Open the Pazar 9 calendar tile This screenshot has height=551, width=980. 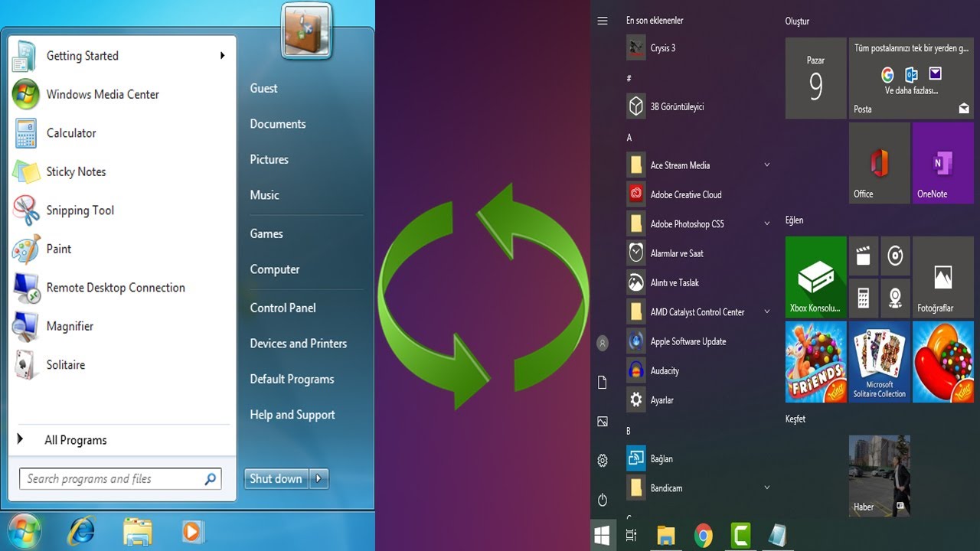(x=816, y=78)
